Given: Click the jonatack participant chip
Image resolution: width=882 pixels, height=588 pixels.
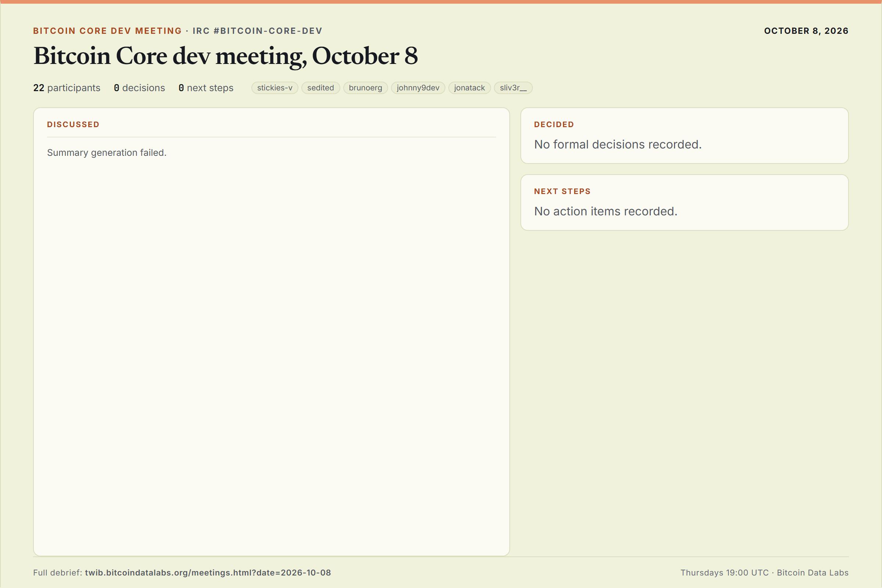Looking at the screenshot, I should pos(470,88).
